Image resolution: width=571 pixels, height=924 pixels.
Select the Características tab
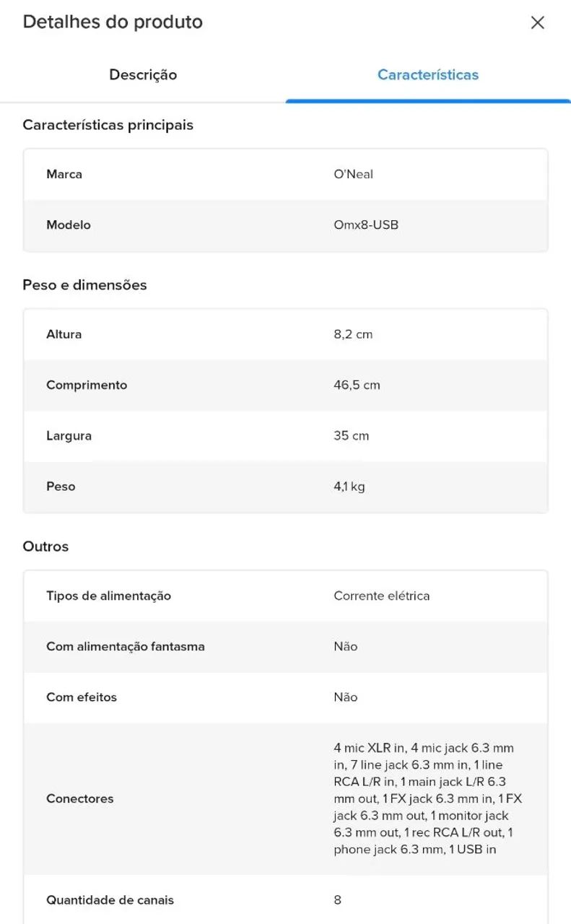click(x=428, y=75)
